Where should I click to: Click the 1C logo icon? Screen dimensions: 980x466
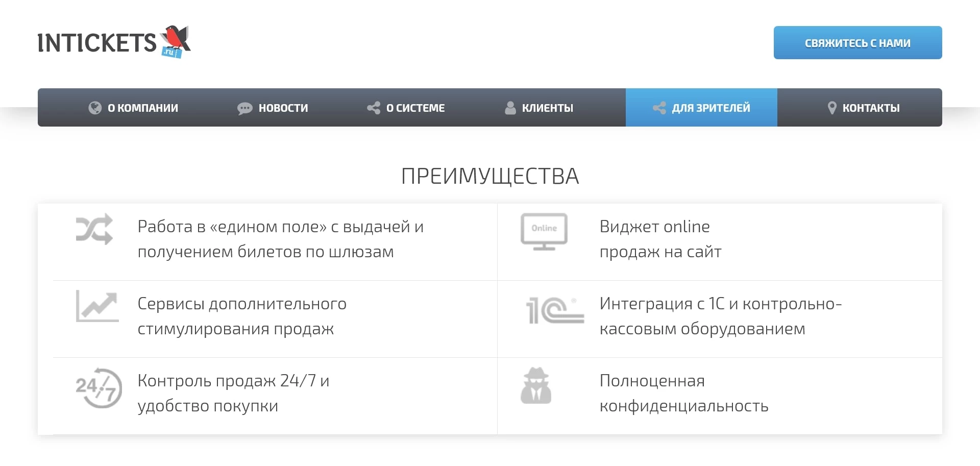coord(554,310)
